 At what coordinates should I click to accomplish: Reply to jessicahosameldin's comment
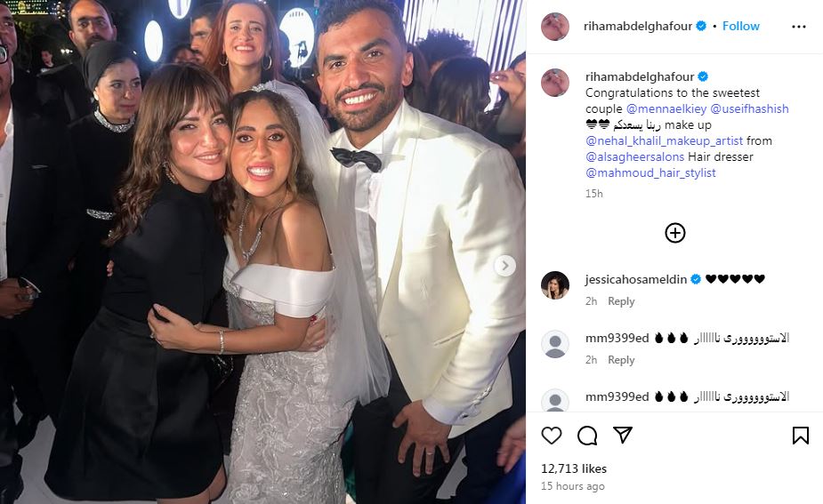click(x=621, y=301)
